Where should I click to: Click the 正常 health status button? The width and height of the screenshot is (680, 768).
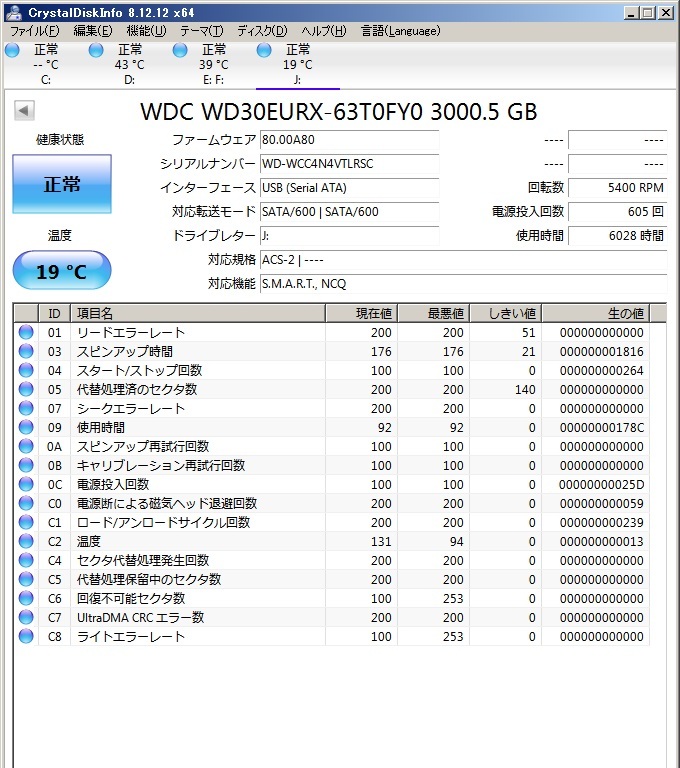point(62,184)
